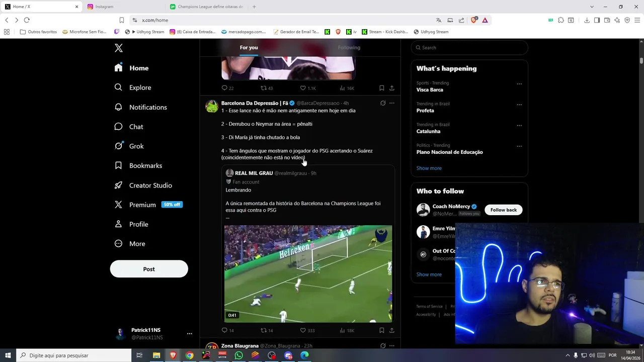
Task: View analytics showing 18K views
Action: point(347,330)
